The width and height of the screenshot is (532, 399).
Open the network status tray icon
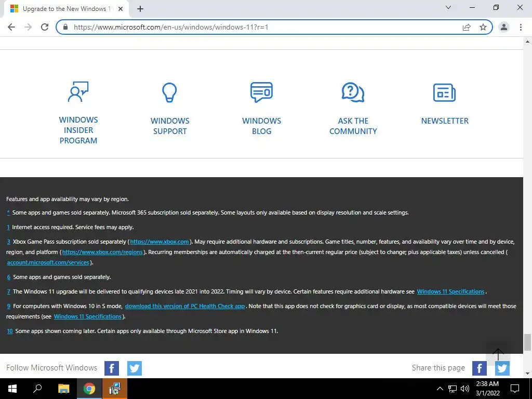(453, 389)
